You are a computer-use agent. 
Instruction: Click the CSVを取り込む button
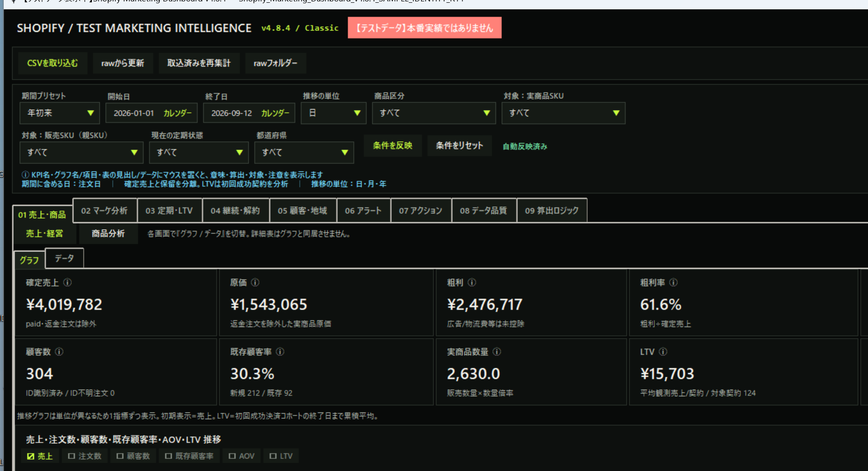click(x=53, y=63)
